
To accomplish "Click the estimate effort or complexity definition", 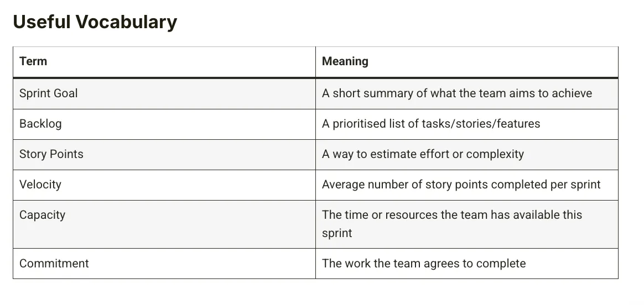I will point(423,154).
